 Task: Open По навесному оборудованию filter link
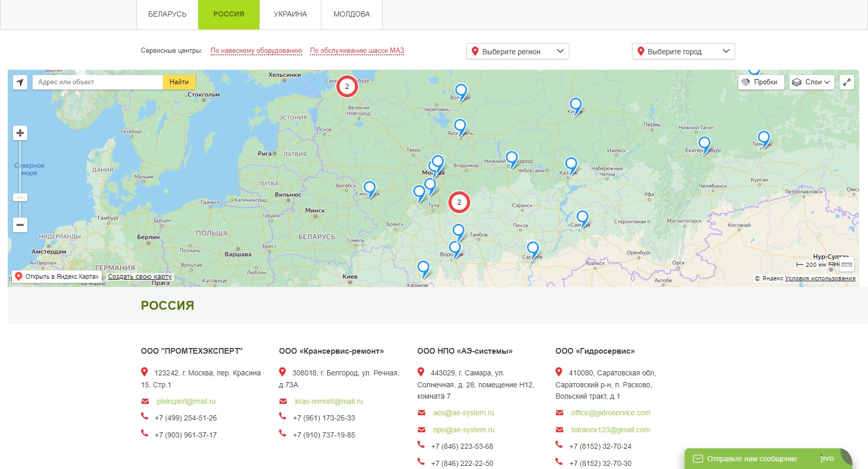click(256, 51)
